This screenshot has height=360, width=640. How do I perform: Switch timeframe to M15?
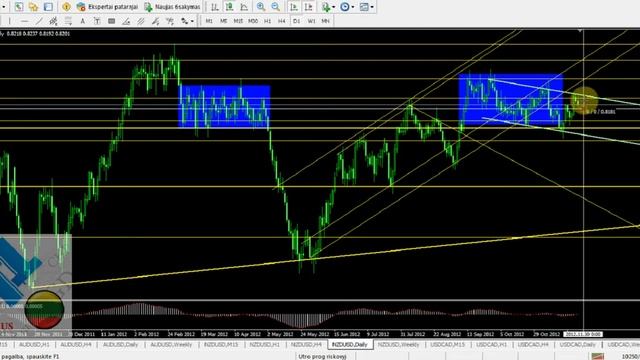click(238, 21)
